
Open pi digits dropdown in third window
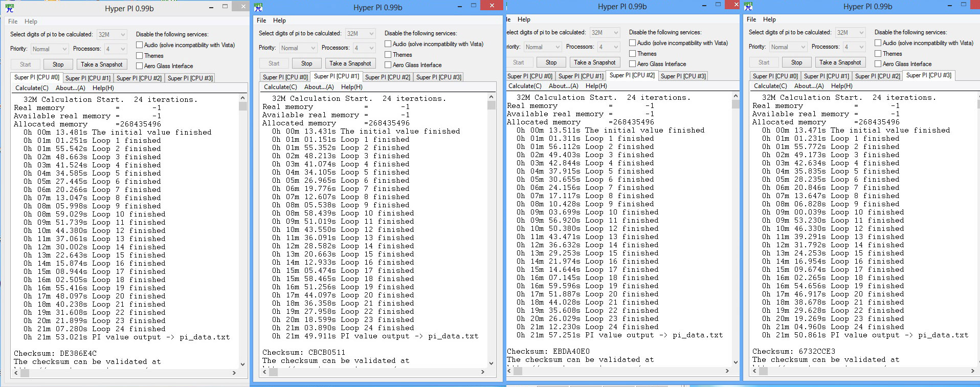pyautogui.click(x=605, y=32)
